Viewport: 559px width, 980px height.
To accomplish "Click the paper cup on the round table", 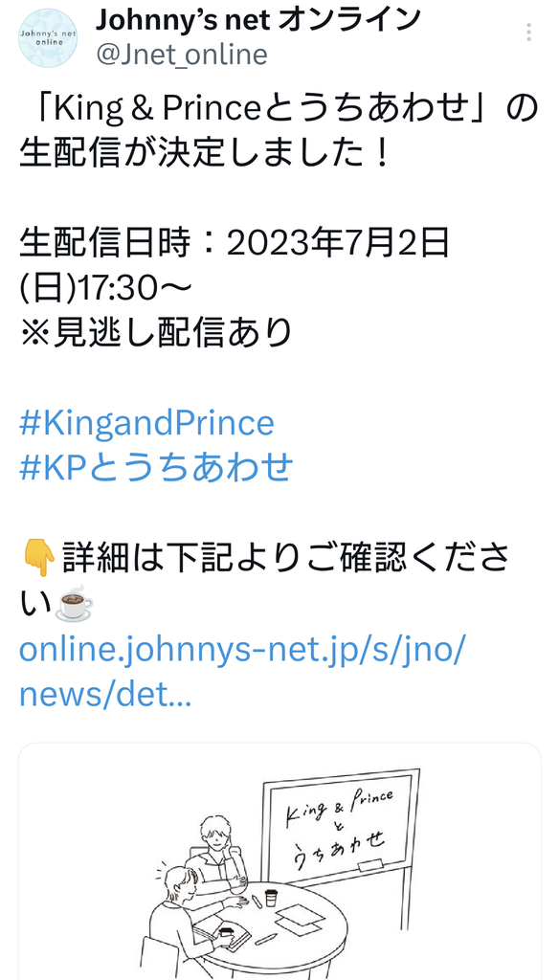I will (271, 896).
